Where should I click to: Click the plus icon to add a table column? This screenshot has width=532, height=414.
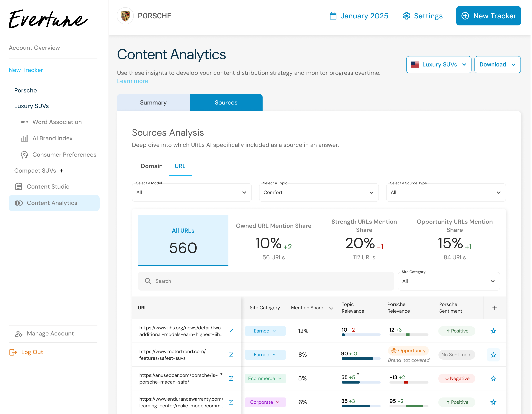[x=495, y=308]
